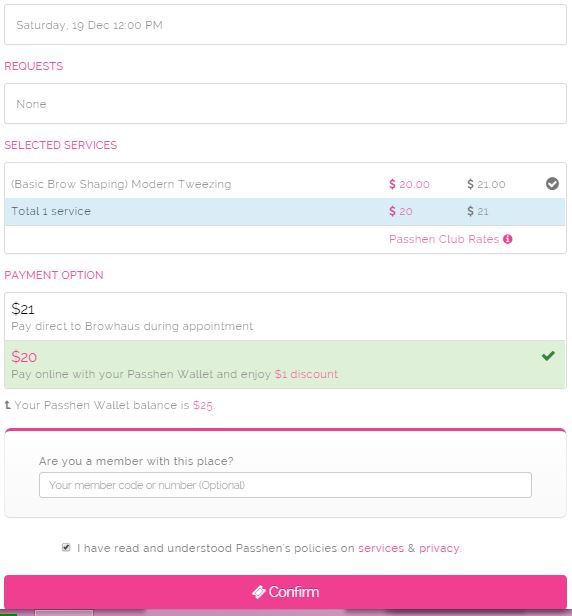Focus the member code or number field
Image resolution: width=572 pixels, height=616 pixels.
coord(285,485)
